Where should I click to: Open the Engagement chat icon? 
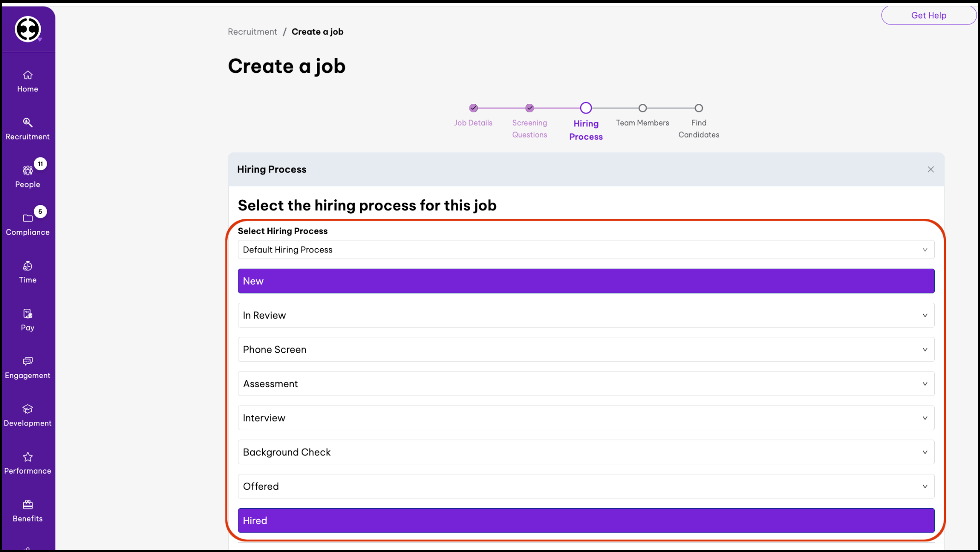coord(28,361)
